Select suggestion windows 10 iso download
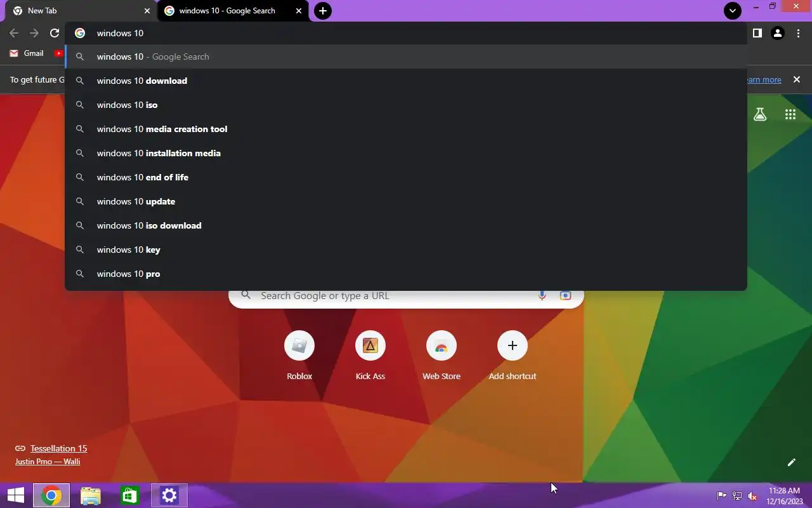The height and width of the screenshot is (508, 812). 406,225
